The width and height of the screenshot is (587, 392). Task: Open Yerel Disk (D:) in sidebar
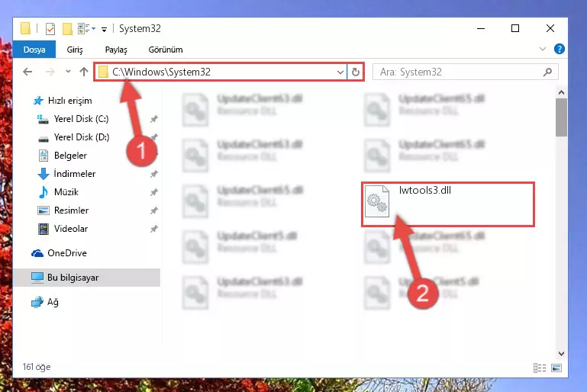81,137
